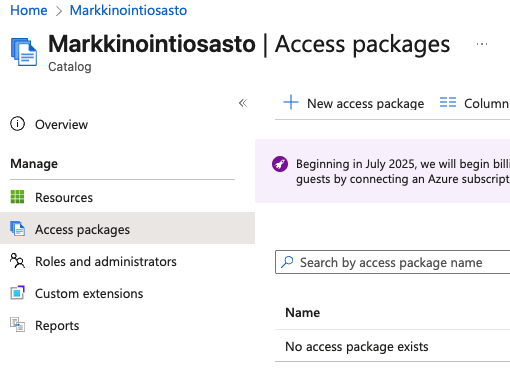Sort by the Name column header
This screenshot has height=374, width=510.
coord(302,313)
